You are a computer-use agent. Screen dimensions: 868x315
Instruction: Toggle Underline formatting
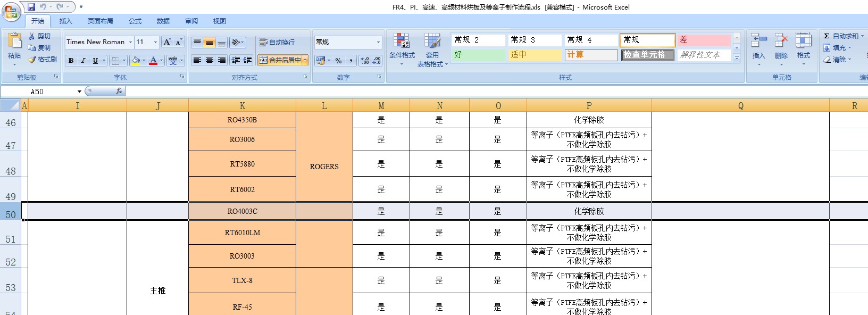tap(95, 61)
